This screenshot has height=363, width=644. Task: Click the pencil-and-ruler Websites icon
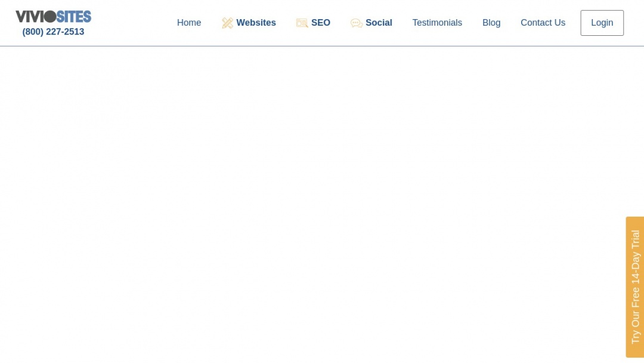227,23
